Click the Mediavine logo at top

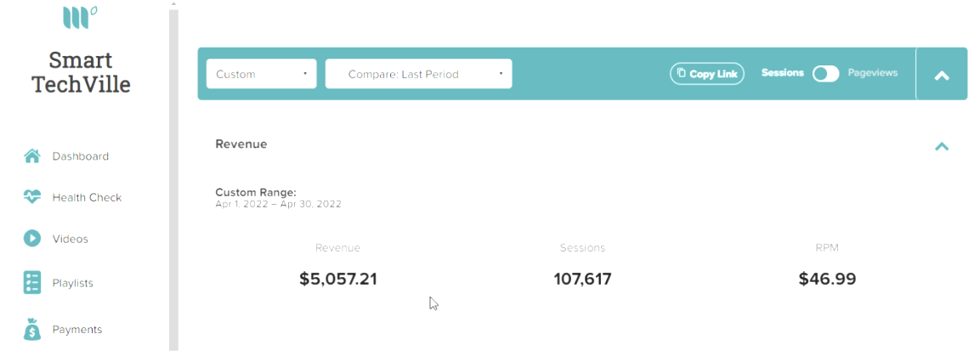pyautogui.click(x=80, y=18)
